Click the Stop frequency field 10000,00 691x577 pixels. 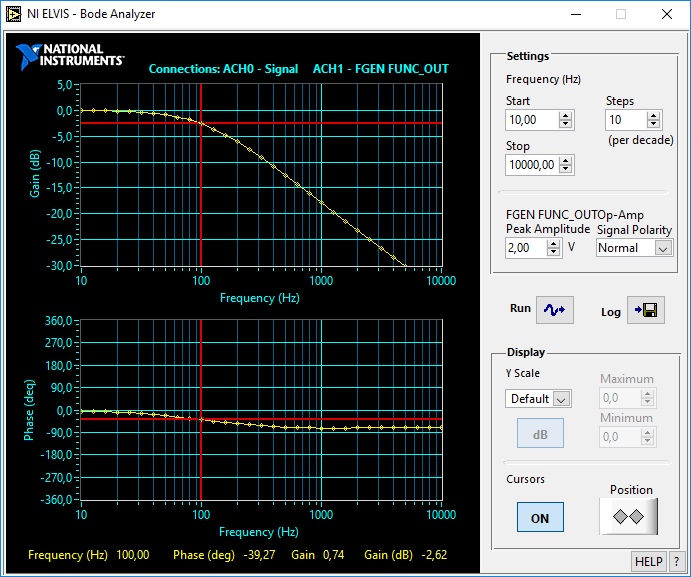tap(532, 165)
